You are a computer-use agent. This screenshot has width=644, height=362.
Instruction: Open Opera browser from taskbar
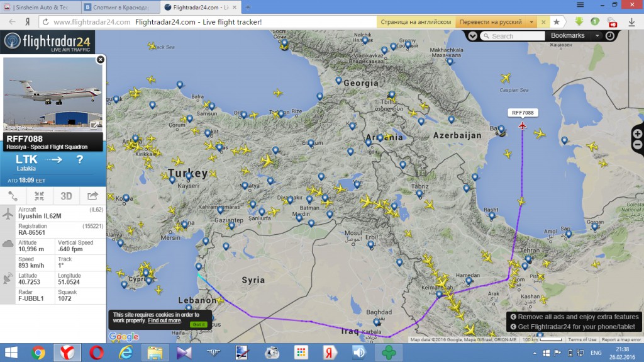(x=96, y=353)
